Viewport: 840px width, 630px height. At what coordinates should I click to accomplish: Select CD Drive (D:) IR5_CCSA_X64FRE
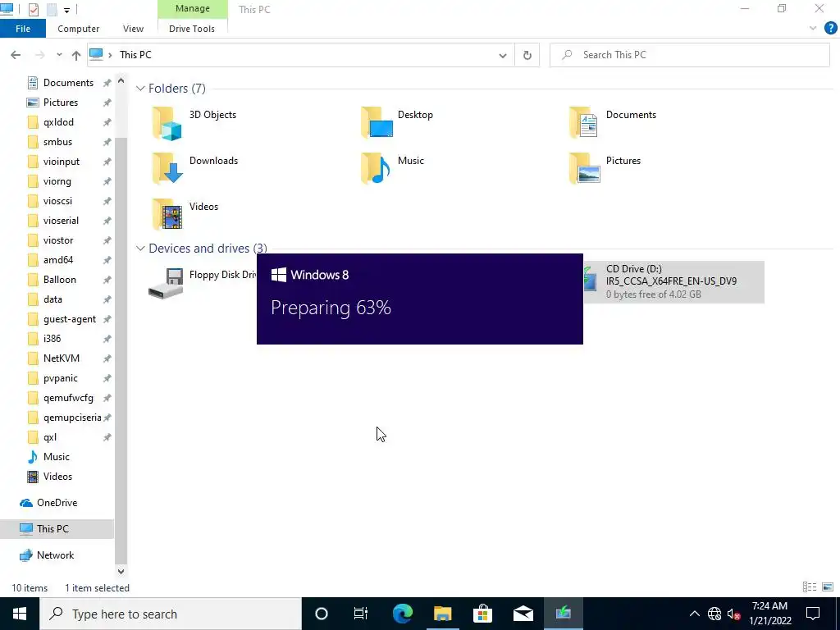click(673, 282)
